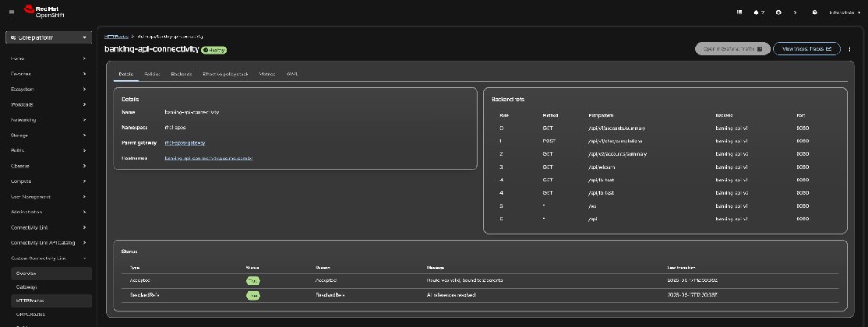The height and width of the screenshot is (327, 868).
Task: Open the notifications bell showing 7
Action: 759,12
